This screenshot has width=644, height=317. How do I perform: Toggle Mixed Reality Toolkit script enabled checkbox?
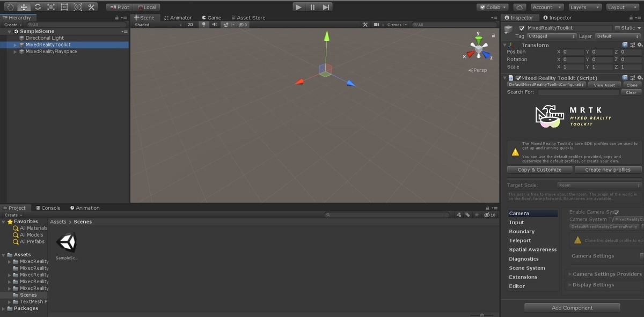518,78
